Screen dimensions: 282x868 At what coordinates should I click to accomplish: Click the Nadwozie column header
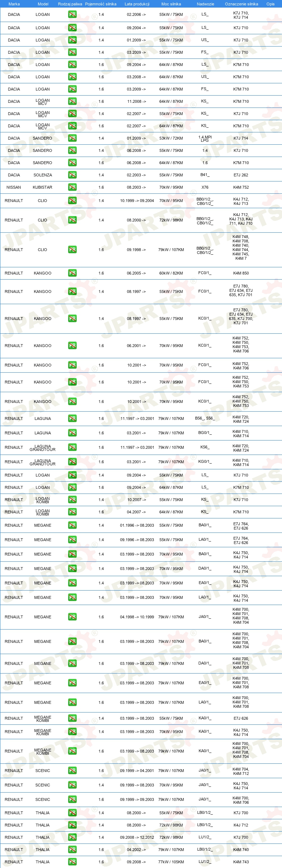click(x=206, y=4)
